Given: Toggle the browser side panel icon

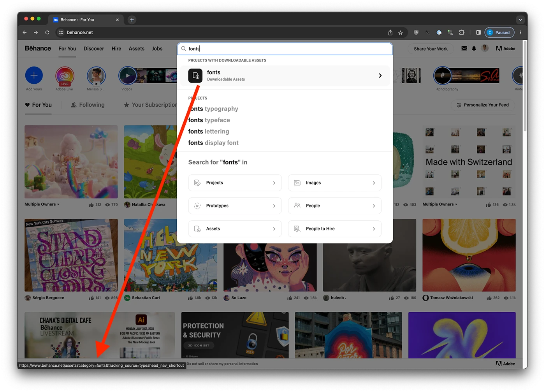Looking at the screenshot, I should tap(478, 33).
